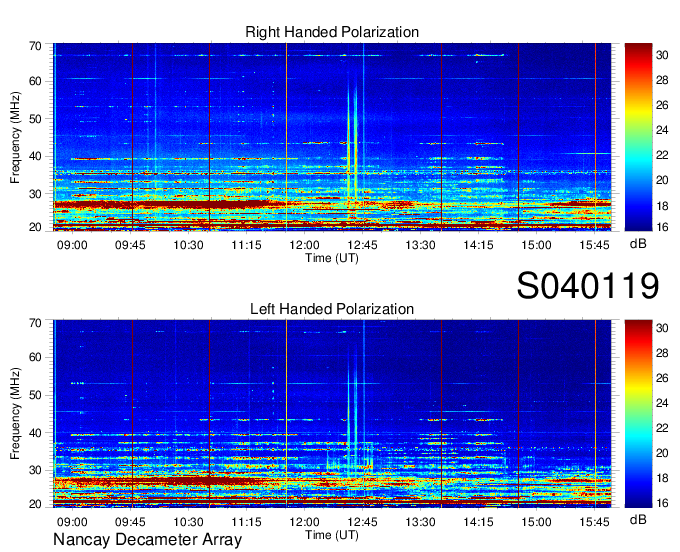
Task: Click the upper plot's 'Time (UT)' axis label
Action: pos(332,258)
